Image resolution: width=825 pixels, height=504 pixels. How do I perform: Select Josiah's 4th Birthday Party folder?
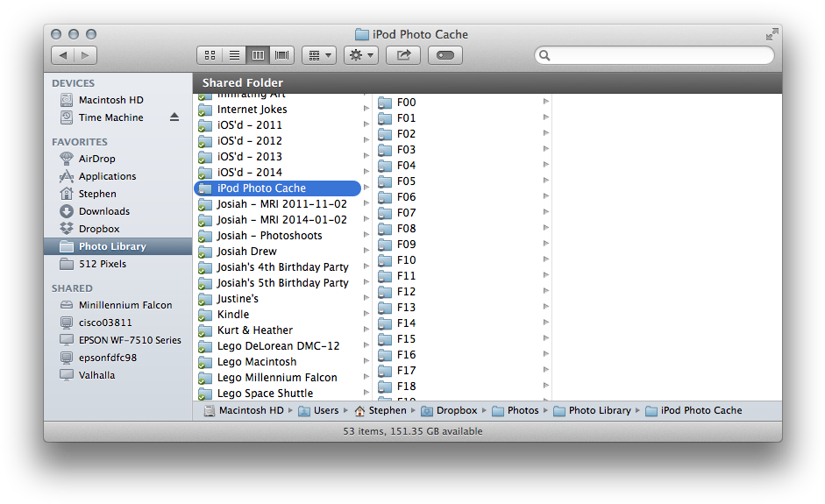tap(277, 267)
